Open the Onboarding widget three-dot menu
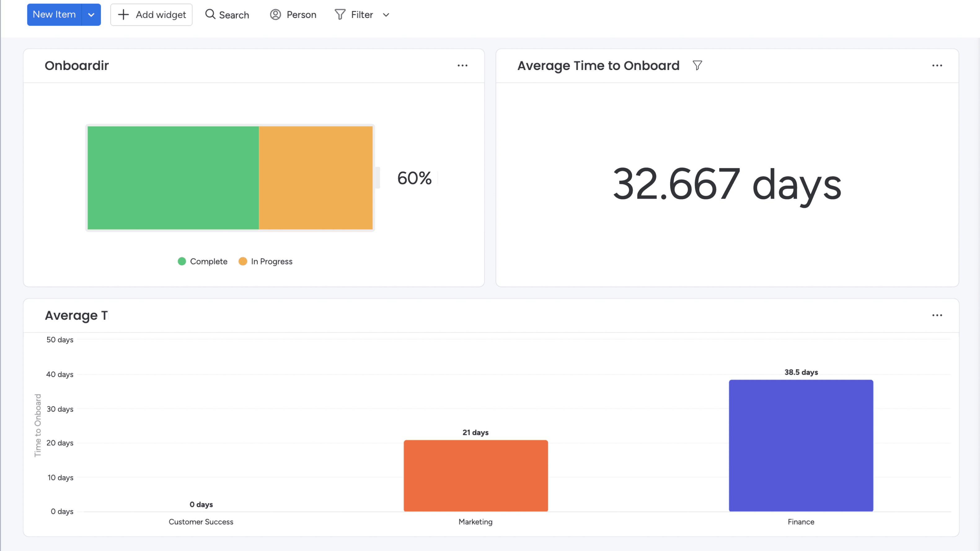Viewport: 980px width, 551px height. pyautogui.click(x=462, y=66)
